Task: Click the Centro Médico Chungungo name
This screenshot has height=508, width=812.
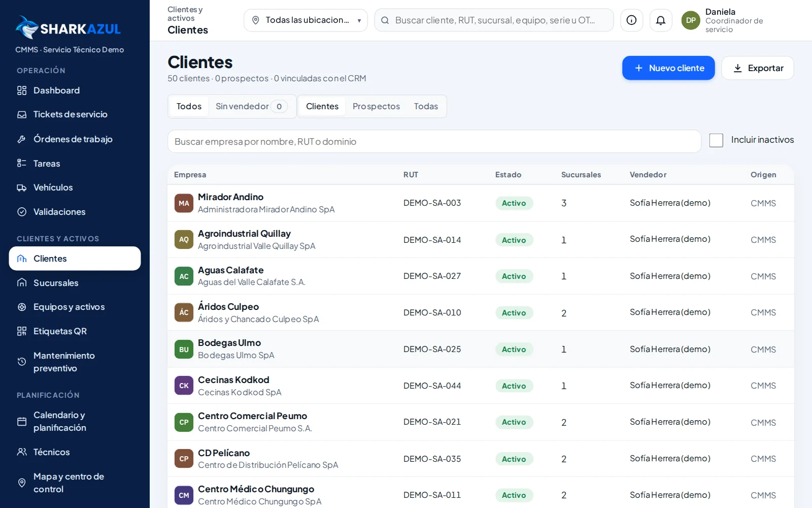Action: (x=256, y=489)
